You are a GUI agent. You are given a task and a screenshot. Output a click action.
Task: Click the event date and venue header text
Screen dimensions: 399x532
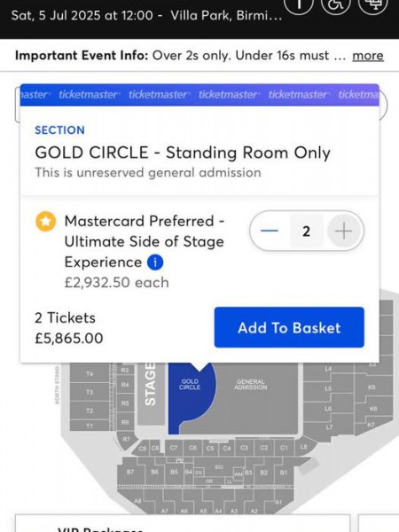146,15
